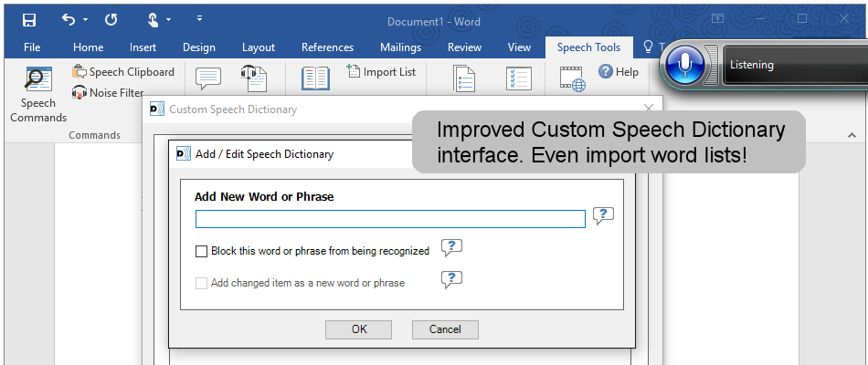Collapse the ribbon with the chevron

tap(852, 135)
